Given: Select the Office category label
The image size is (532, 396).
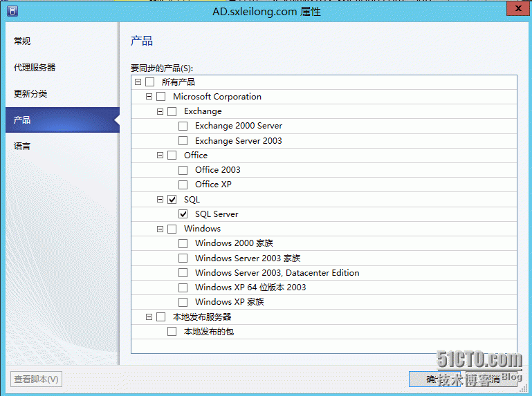Looking at the screenshot, I should point(196,155).
